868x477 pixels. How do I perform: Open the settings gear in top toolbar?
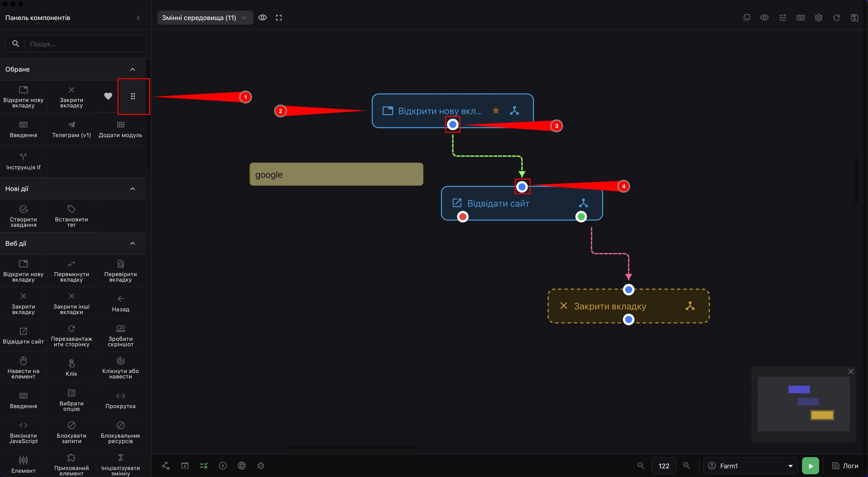pos(818,18)
